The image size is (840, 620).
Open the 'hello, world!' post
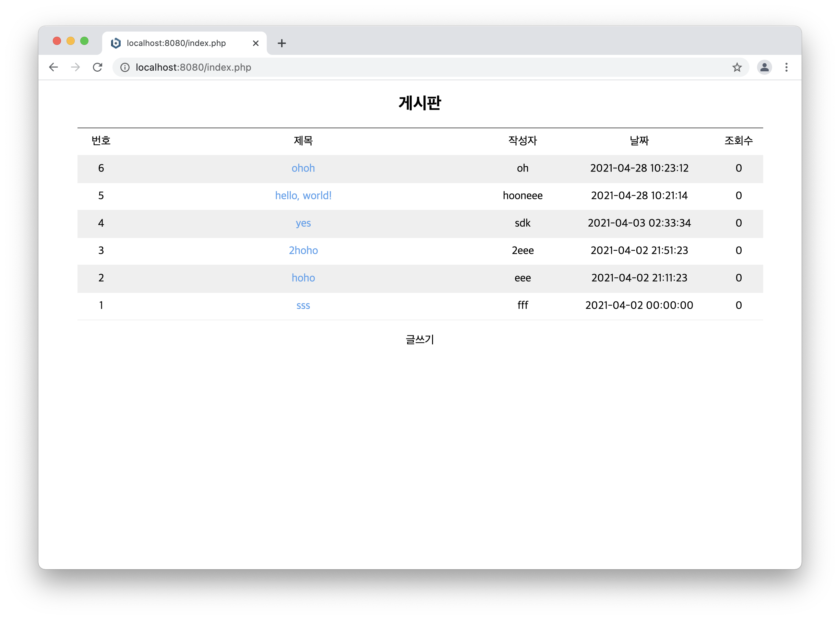coord(303,195)
